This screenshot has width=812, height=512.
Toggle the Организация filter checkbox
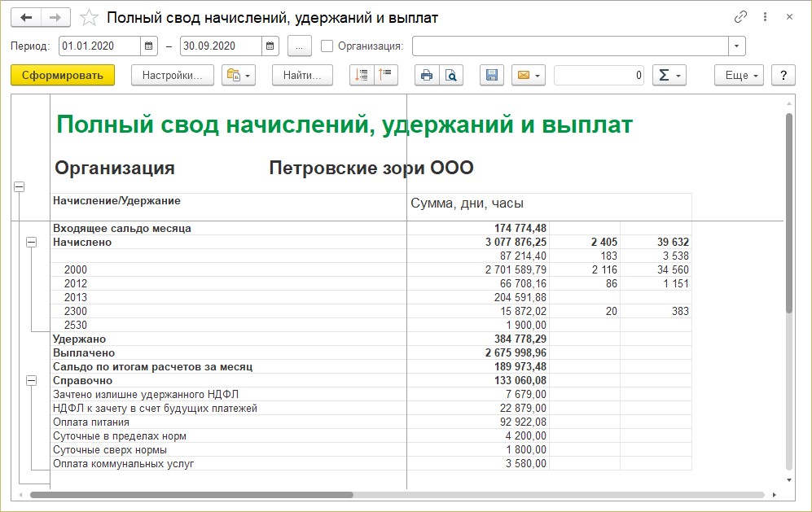[327, 46]
